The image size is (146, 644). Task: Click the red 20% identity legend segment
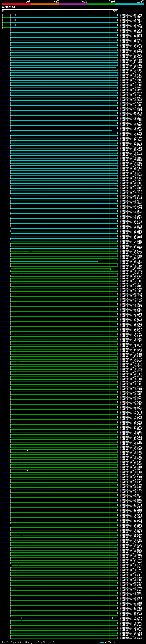coord(16,4)
